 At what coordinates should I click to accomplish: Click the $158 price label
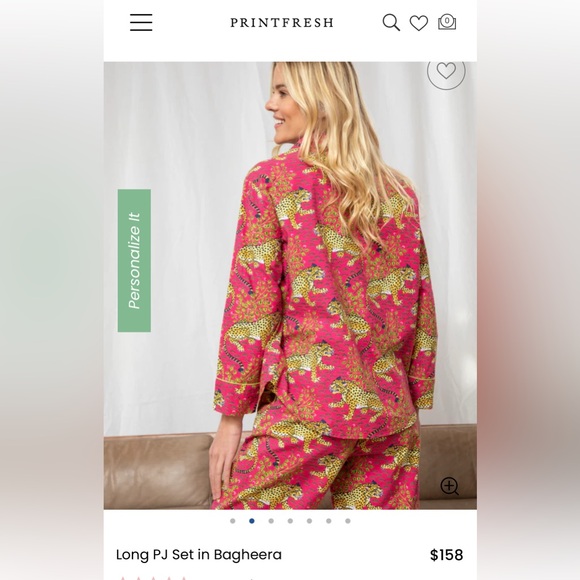click(446, 555)
